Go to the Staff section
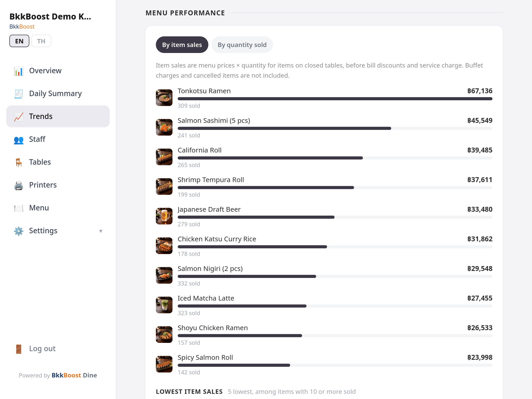 pos(58,139)
